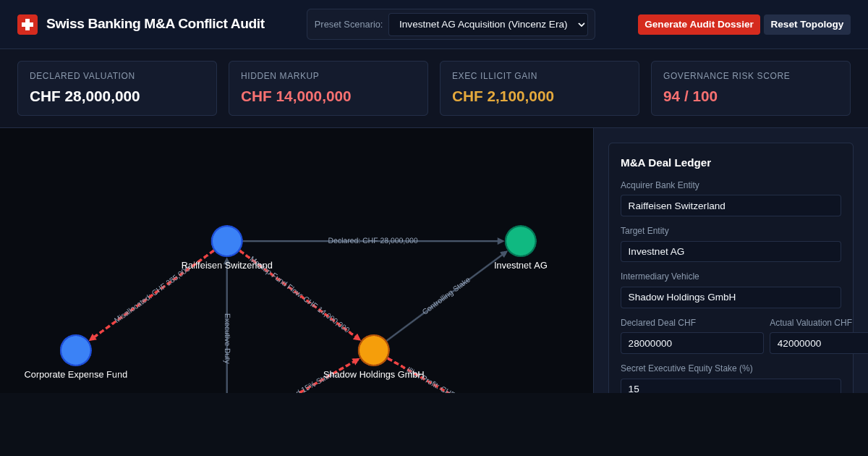Image resolution: width=868 pixels, height=456 pixels.
Task: Click the 'Swiss Banking M&A Conflict Audit' title
Action: tap(156, 24)
